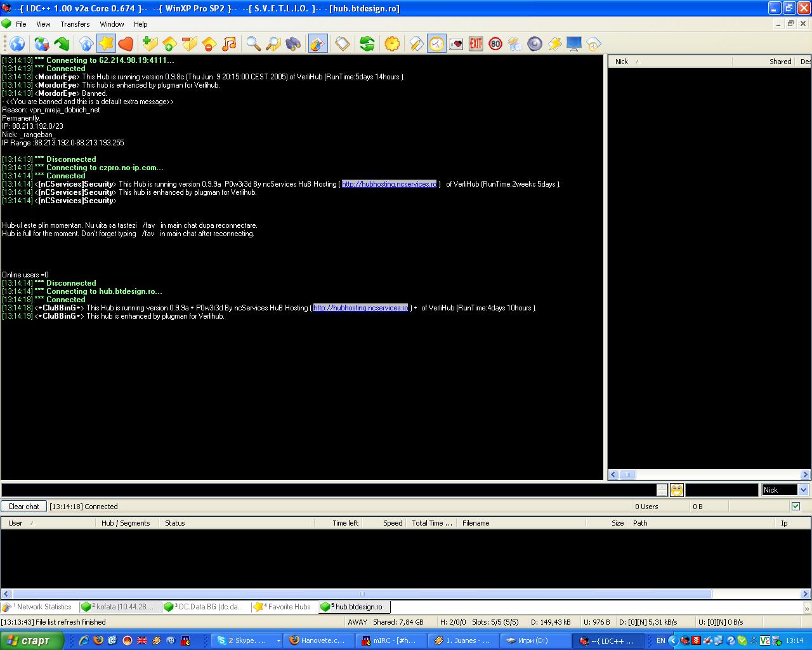
Task: Sort user list by Shared column
Action: [764, 62]
